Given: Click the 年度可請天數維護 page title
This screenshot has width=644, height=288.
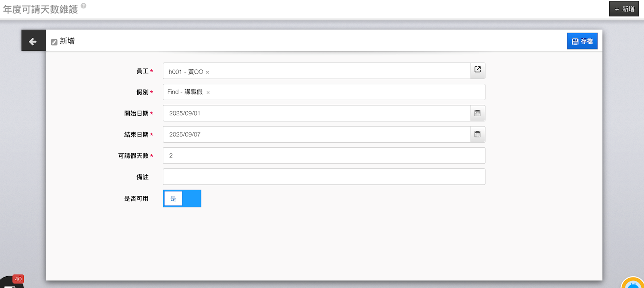Looking at the screenshot, I should 41,10.
